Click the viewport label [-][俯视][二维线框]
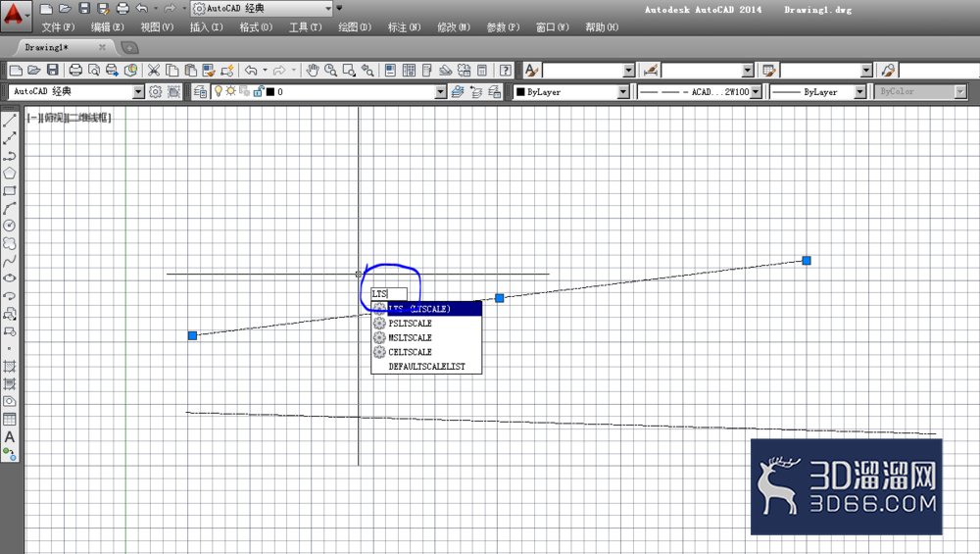This screenshot has width=980, height=554. click(69, 118)
